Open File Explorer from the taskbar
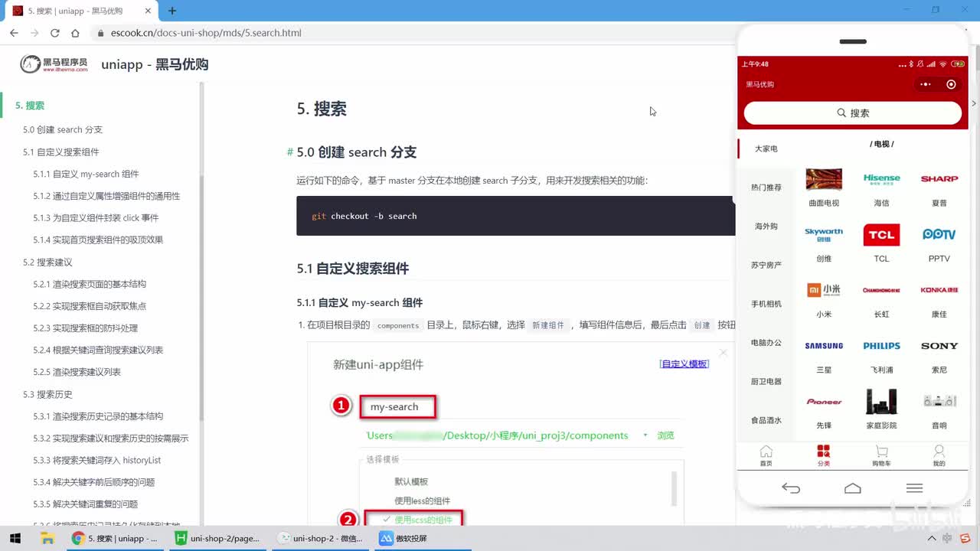Viewport: 980px width, 551px height. 47,539
